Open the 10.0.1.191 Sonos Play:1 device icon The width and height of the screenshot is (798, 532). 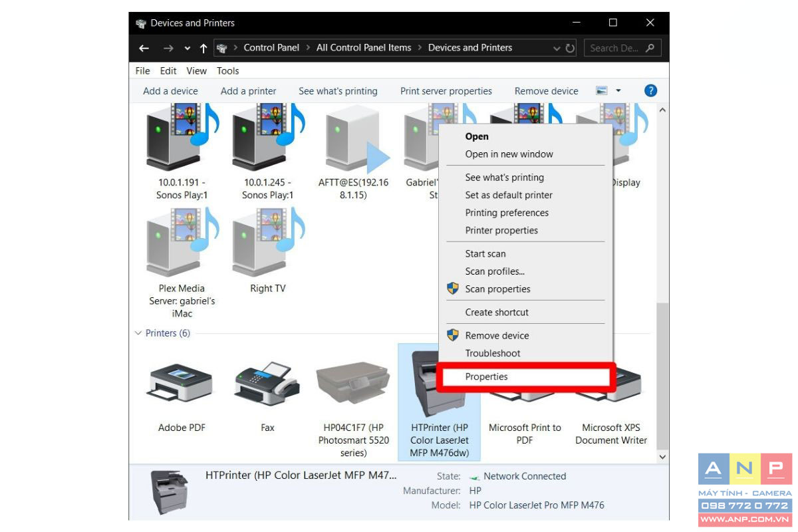(182, 138)
